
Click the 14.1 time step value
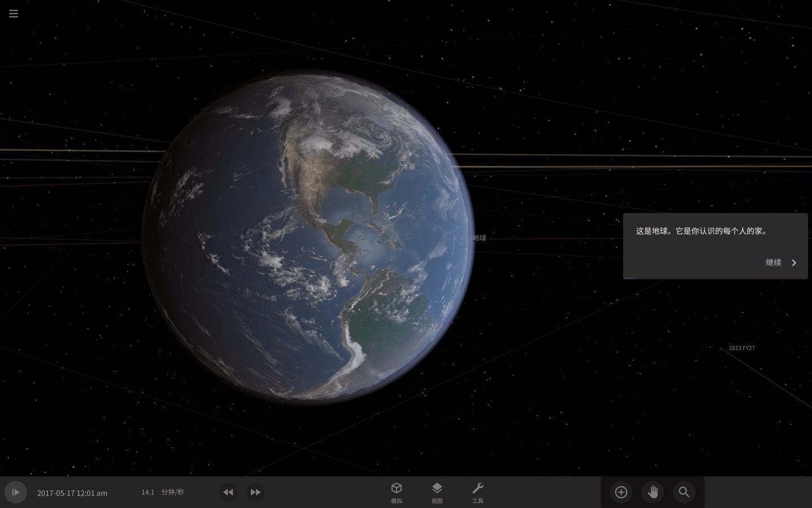[x=148, y=492]
